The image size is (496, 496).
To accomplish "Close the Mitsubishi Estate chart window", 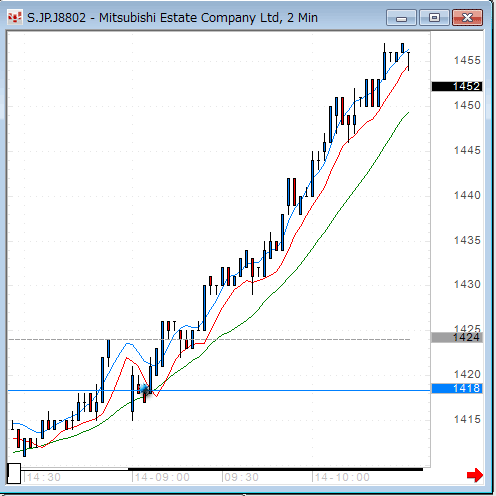I will click(x=467, y=18).
